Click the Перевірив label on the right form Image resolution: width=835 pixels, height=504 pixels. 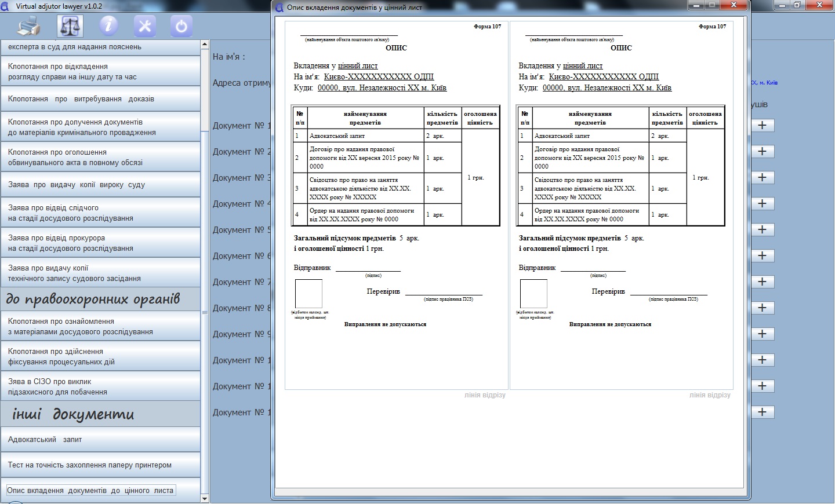pos(608,291)
